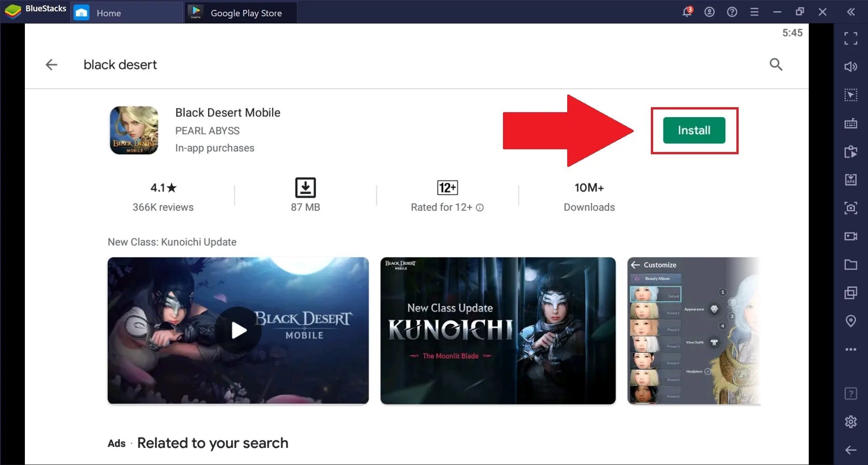Open the Black Desert Mobile title
Viewport: 868px width, 465px height.
tap(228, 113)
